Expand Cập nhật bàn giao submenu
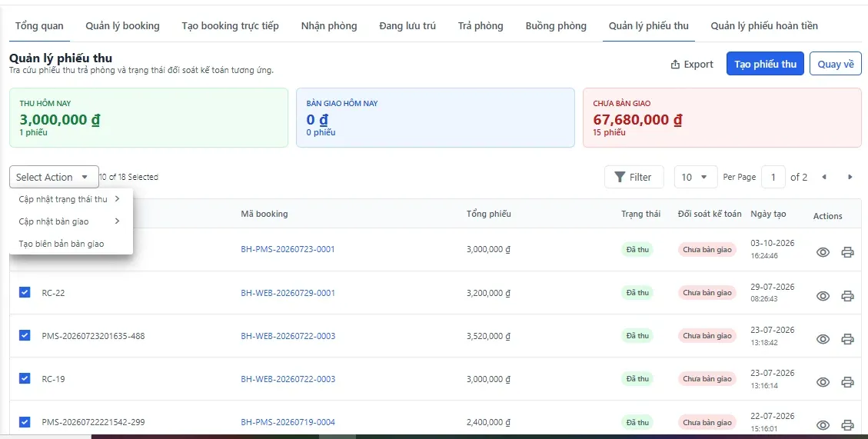The width and height of the screenshot is (868, 439). (x=71, y=221)
